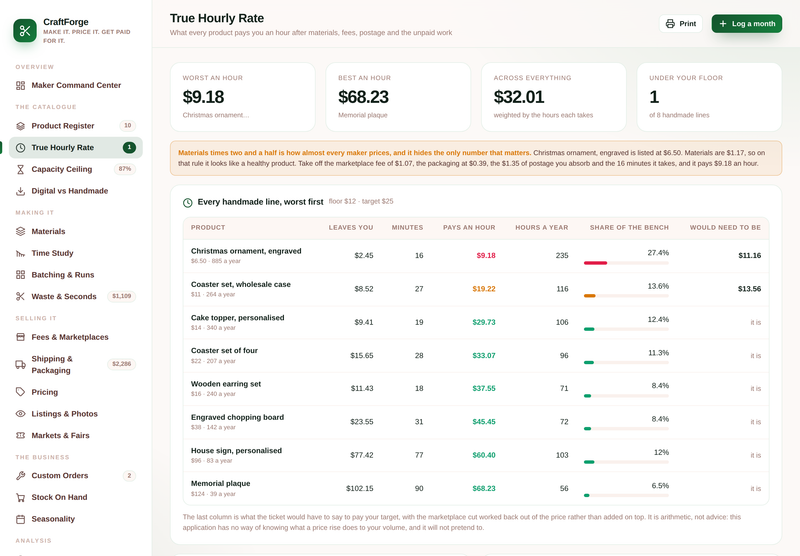The width and height of the screenshot is (800, 556).
Task: Navigate to Time Study
Action: click(76, 253)
